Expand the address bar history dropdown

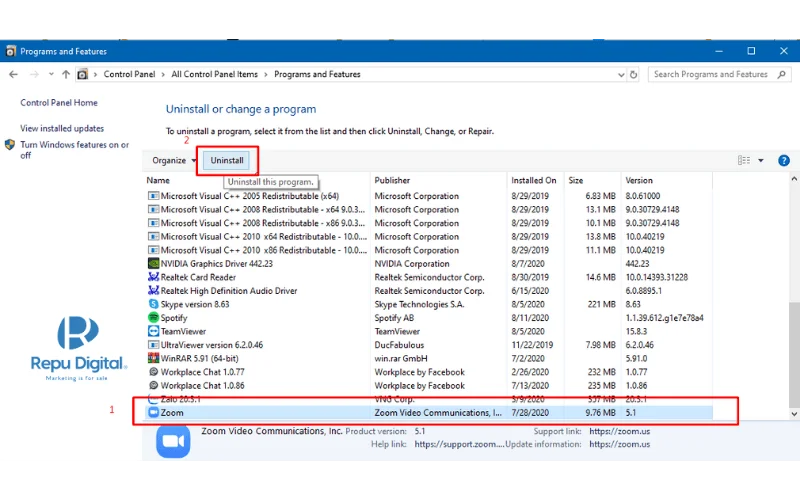click(621, 74)
